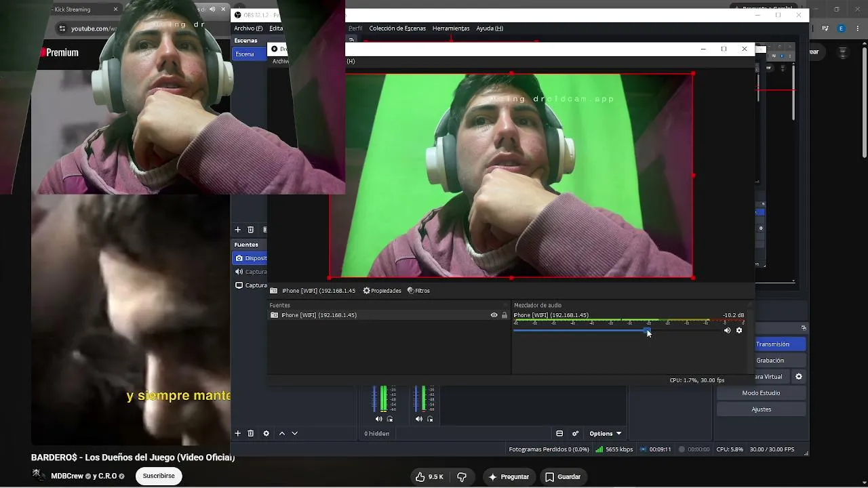Open the MDBCrew channel avatar
The width and height of the screenshot is (868, 488).
point(39,475)
